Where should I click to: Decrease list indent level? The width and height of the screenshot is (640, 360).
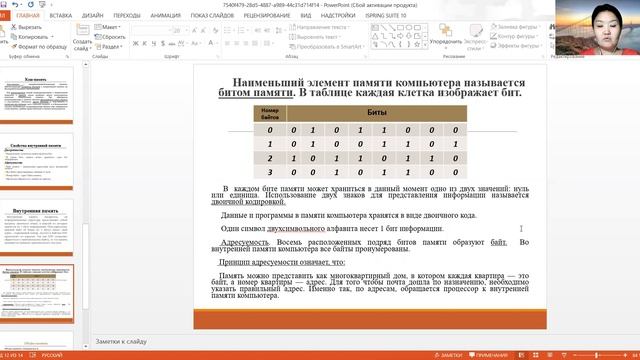click(258, 31)
